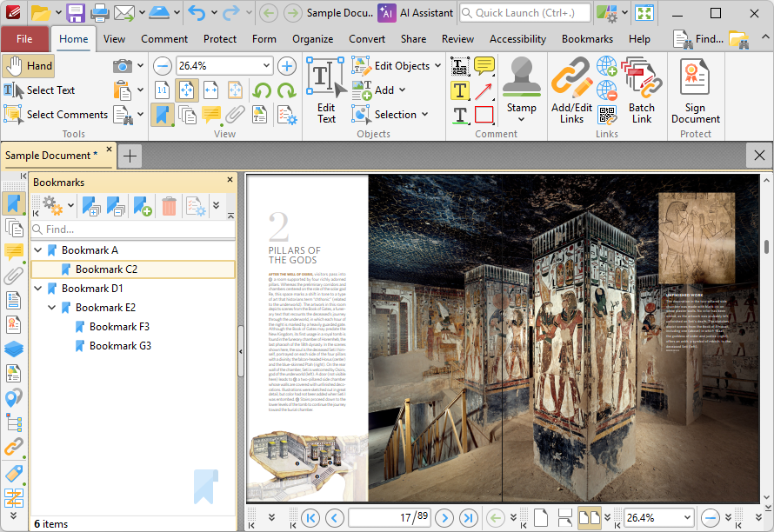
Task: Open the Convert ribbon tab
Action: click(x=367, y=39)
